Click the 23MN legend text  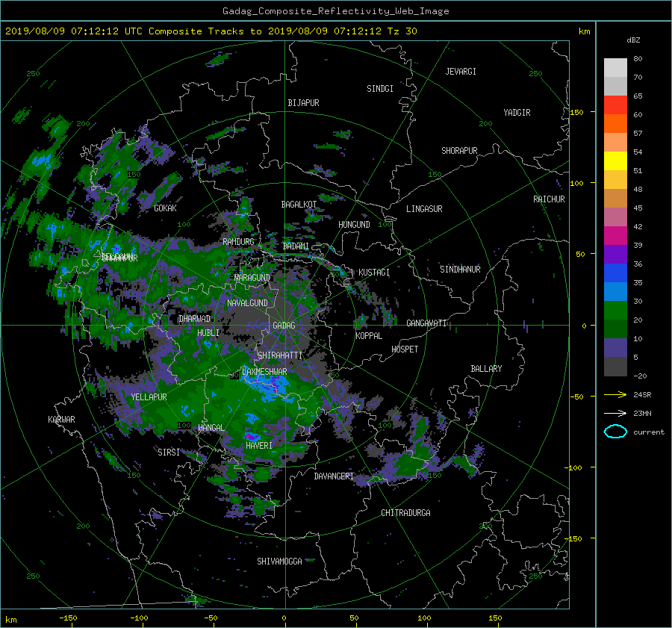click(x=642, y=414)
